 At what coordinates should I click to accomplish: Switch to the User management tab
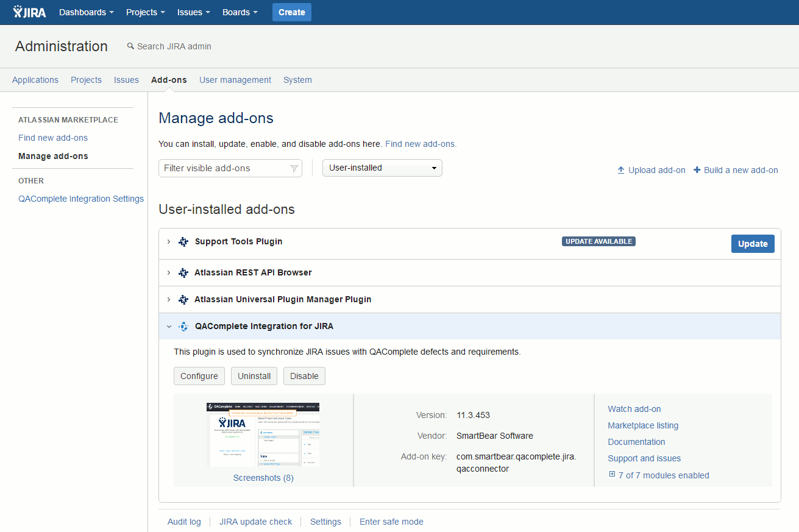(235, 80)
